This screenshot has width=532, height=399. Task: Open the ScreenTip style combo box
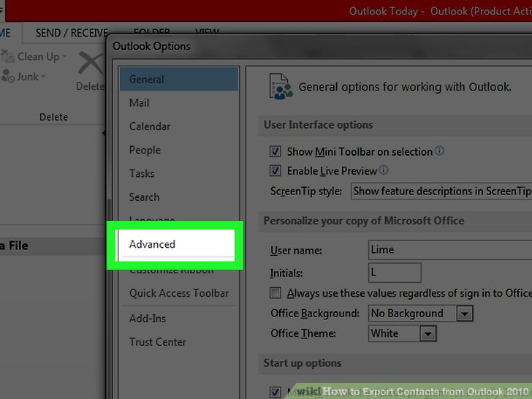tap(441, 191)
